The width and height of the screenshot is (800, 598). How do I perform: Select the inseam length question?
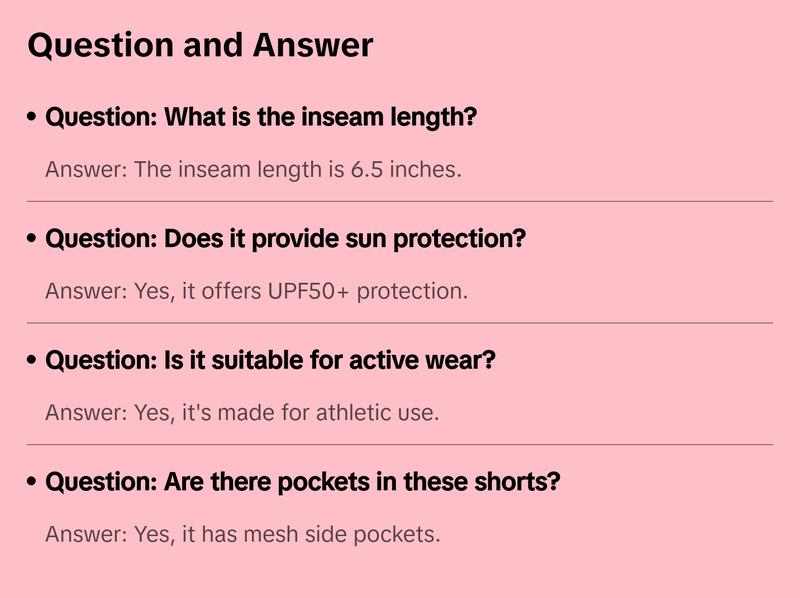pyautogui.click(x=261, y=117)
